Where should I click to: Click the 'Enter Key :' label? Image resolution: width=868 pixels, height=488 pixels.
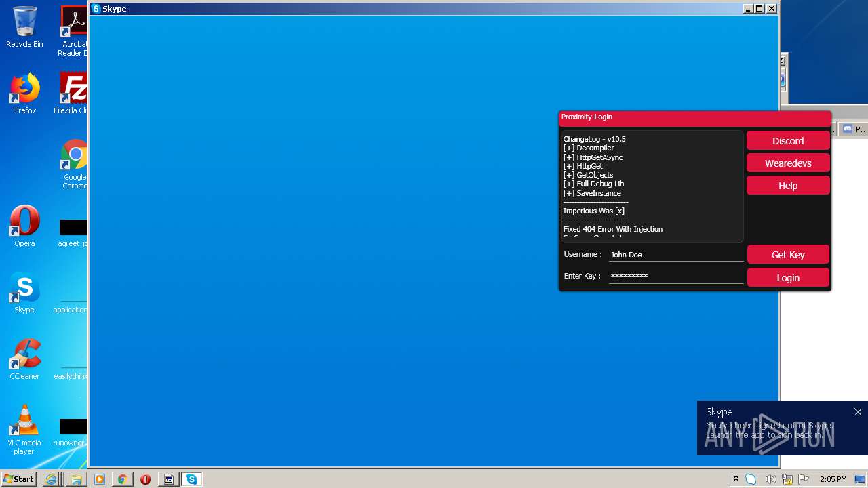583,276
